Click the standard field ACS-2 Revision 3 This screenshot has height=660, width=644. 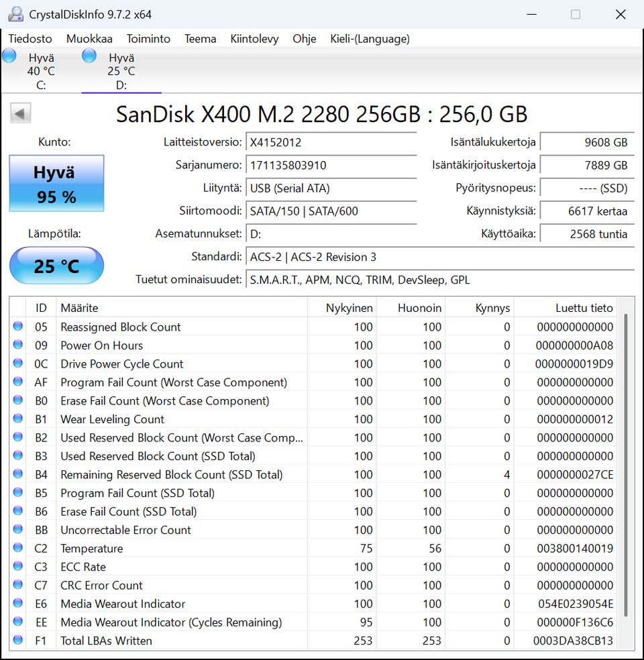[x=440, y=257]
